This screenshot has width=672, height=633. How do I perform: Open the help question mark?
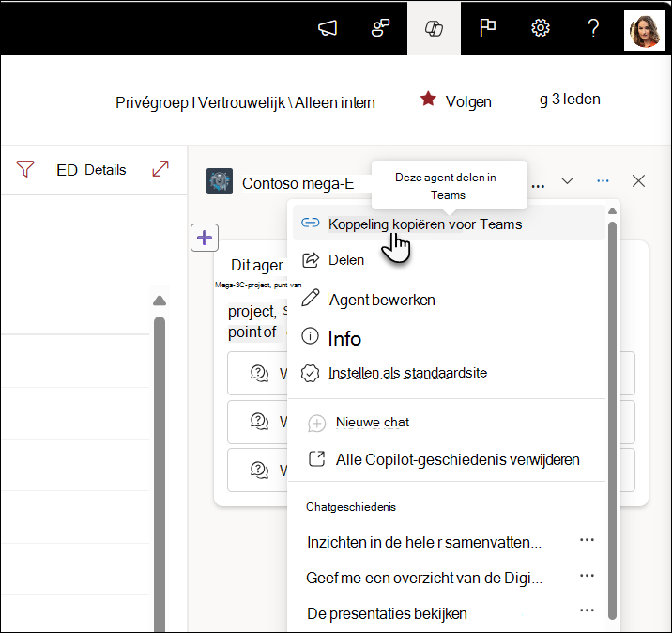pos(593,28)
